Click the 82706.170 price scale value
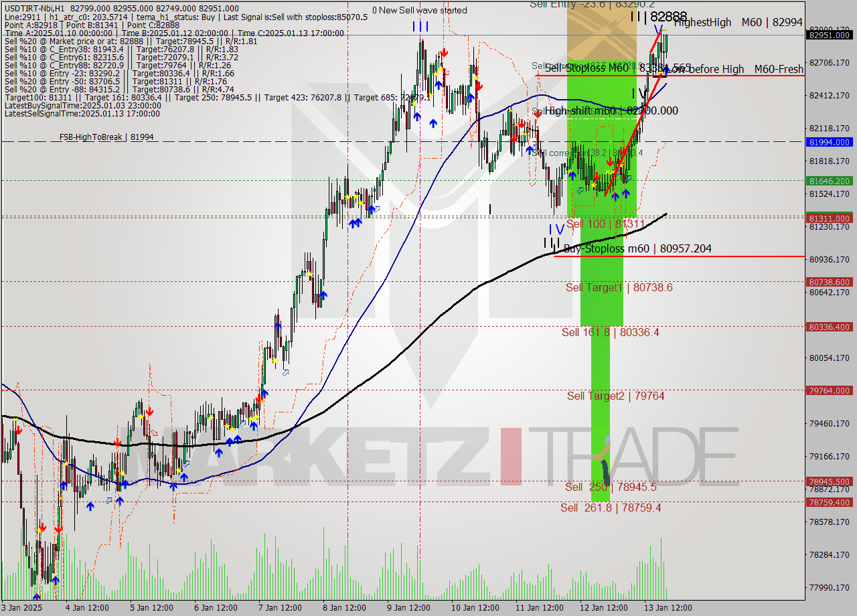The height and width of the screenshot is (616, 857). [x=830, y=62]
